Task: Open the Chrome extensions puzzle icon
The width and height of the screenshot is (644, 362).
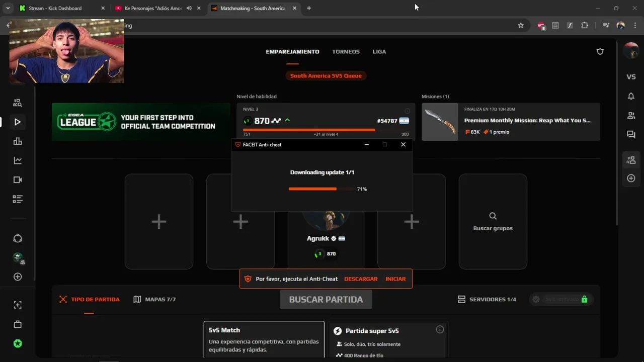Action: [585, 25]
